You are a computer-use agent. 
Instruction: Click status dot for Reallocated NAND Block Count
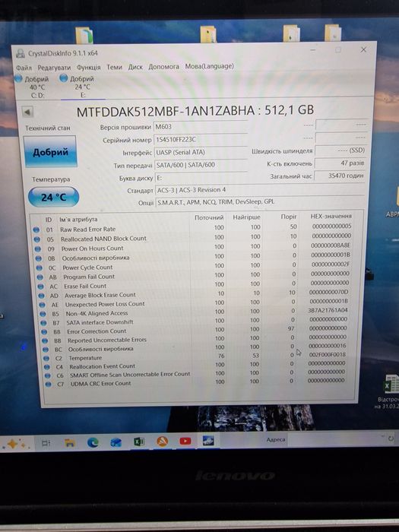(37, 239)
